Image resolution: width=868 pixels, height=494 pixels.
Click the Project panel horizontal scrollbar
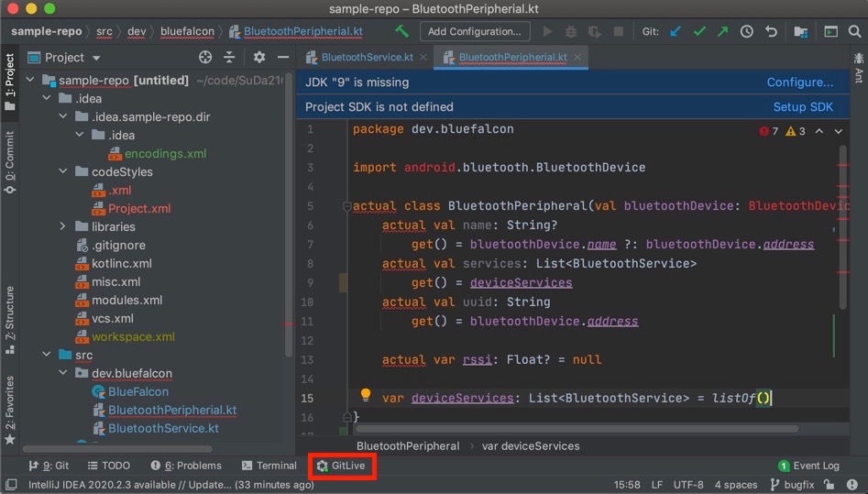tap(117, 448)
